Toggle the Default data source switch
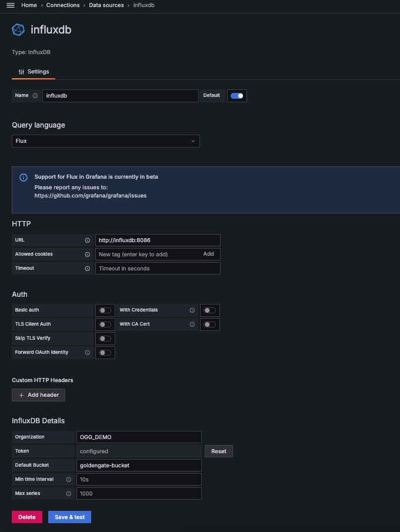400x532 pixels. pyautogui.click(x=236, y=96)
